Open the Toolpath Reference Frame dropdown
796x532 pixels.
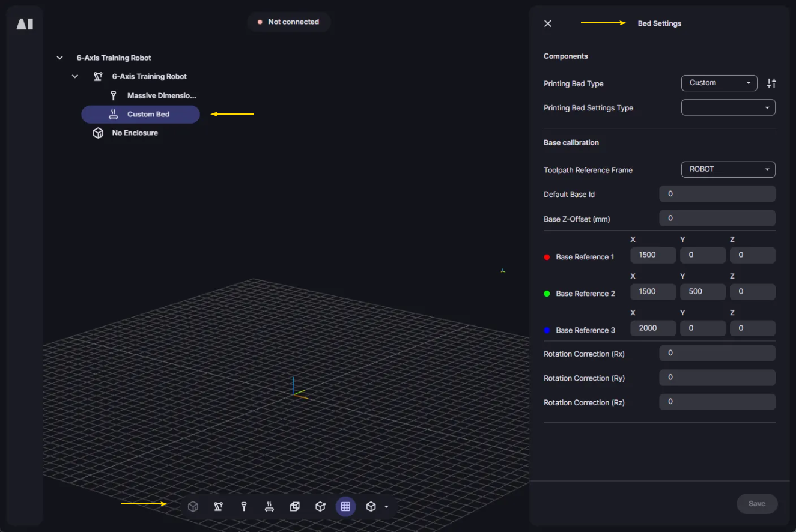(x=728, y=169)
